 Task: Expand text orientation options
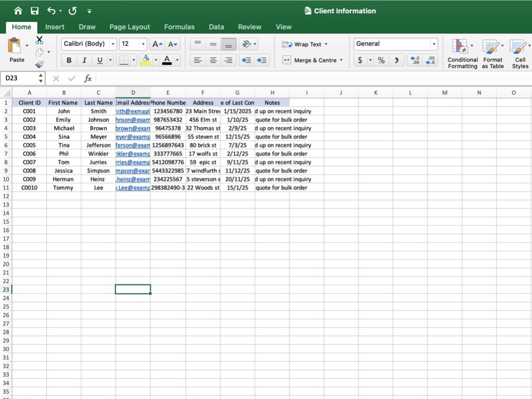[x=255, y=44]
